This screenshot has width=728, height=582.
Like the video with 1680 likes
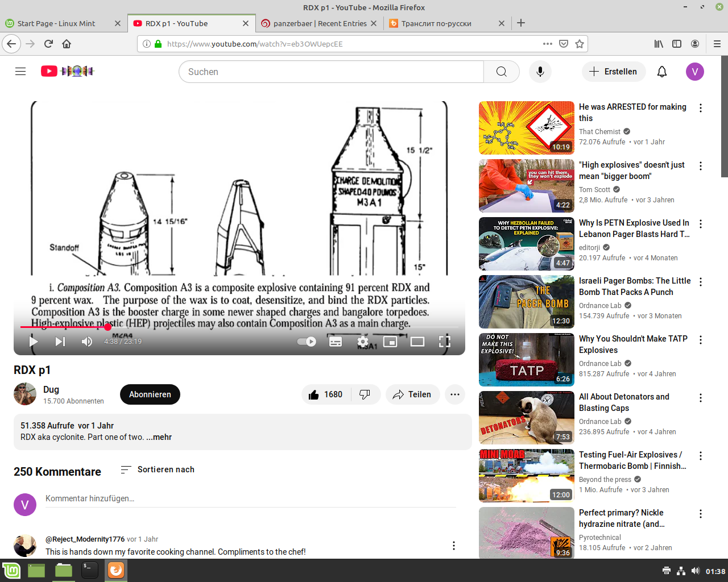pyautogui.click(x=326, y=394)
